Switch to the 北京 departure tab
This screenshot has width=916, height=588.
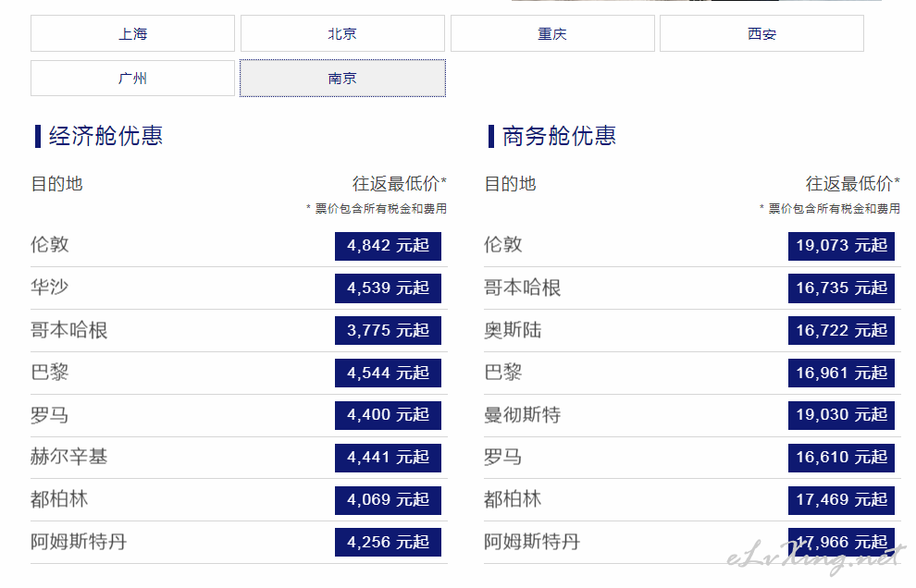pos(342,34)
